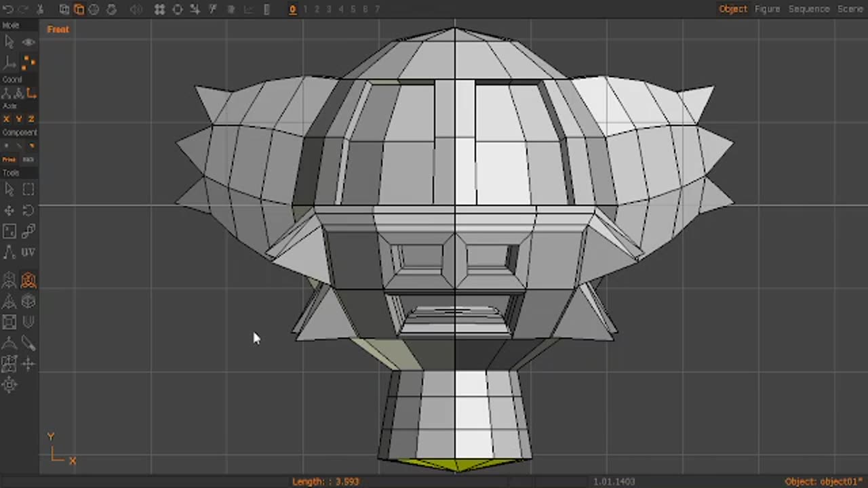
Task: Select the smooth sphere display icon
Action: pos(94,9)
